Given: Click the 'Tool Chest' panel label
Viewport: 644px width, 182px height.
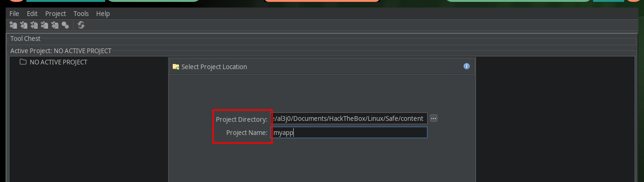Looking at the screenshot, I should (25, 39).
